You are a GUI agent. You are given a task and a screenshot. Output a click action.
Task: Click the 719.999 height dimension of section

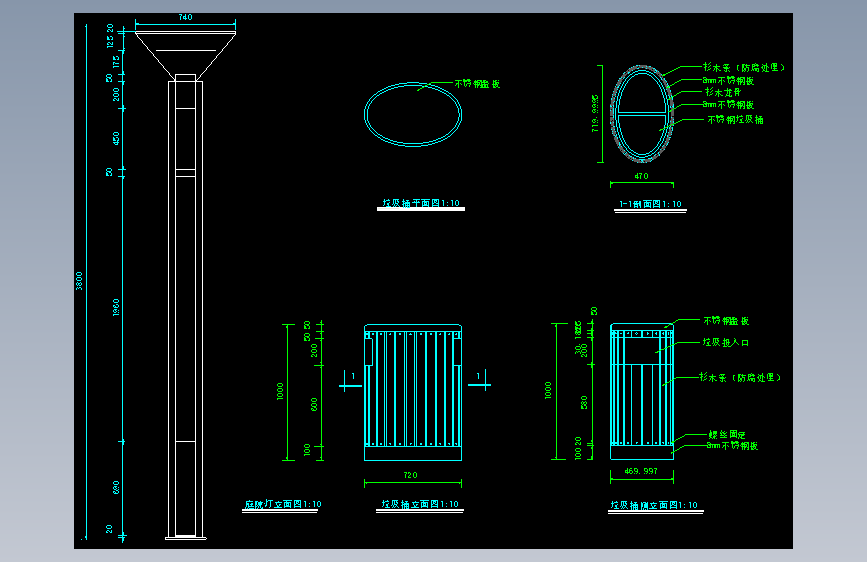595,113
